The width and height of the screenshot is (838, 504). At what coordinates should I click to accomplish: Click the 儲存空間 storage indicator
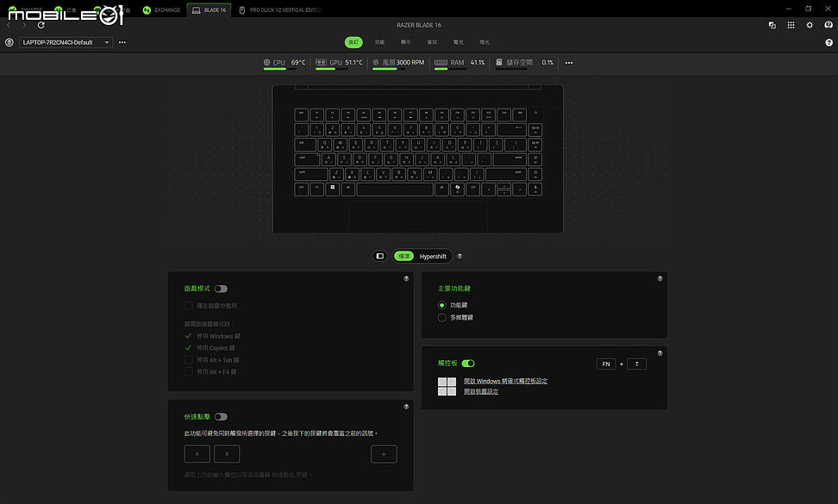pos(524,63)
